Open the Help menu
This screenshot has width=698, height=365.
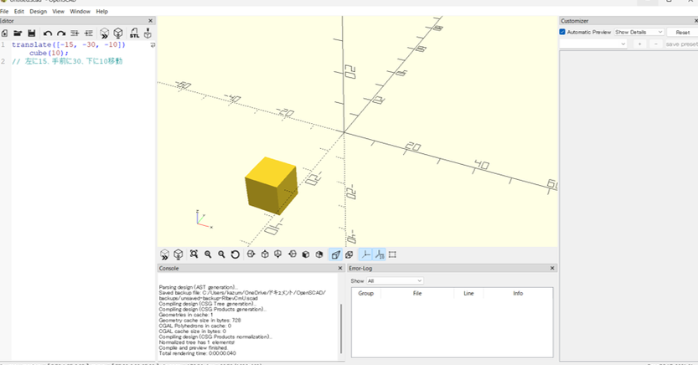tap(102, 11)
